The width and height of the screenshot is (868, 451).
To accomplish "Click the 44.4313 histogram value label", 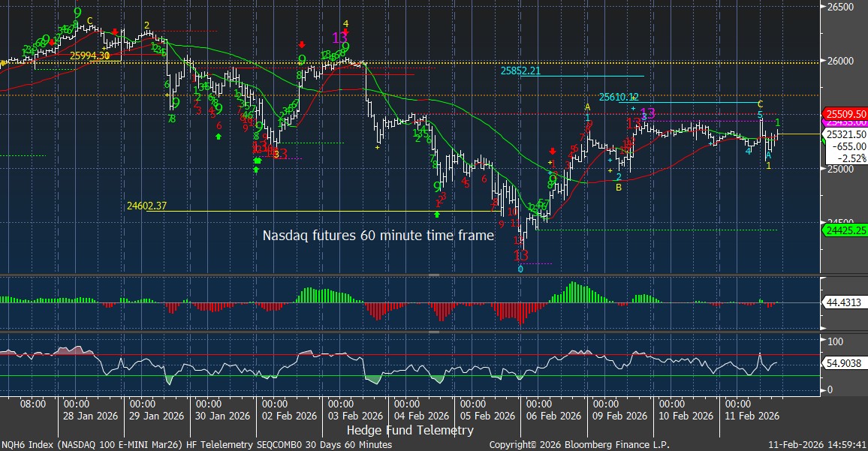I will point(843,303).
